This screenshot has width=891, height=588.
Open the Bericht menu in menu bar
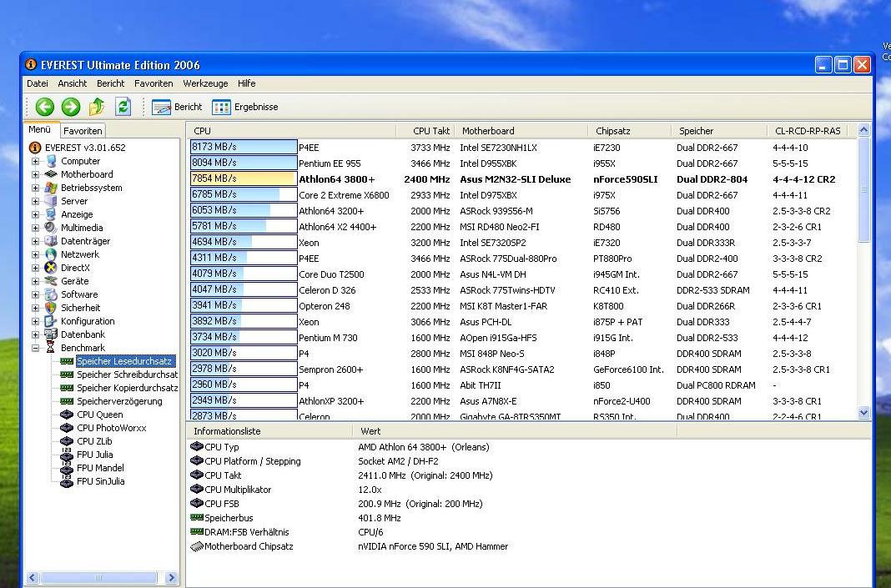[x=110, y=83]
